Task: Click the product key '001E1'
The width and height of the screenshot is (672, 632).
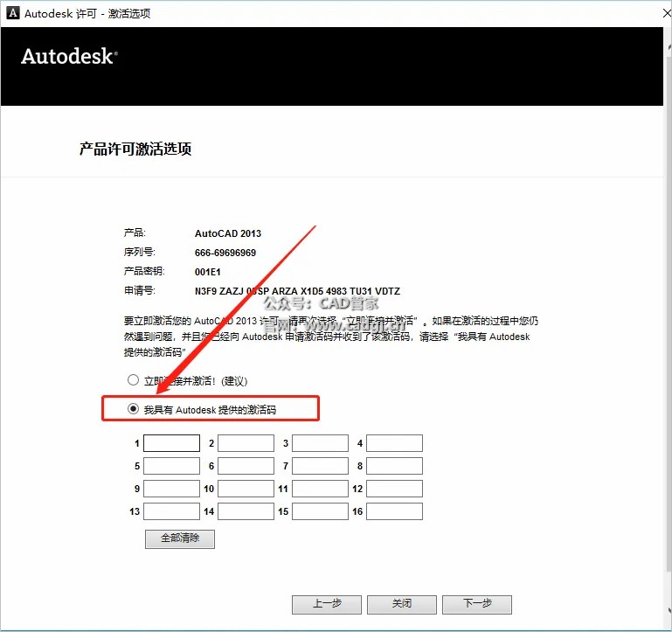Action: tap(207, 272)
